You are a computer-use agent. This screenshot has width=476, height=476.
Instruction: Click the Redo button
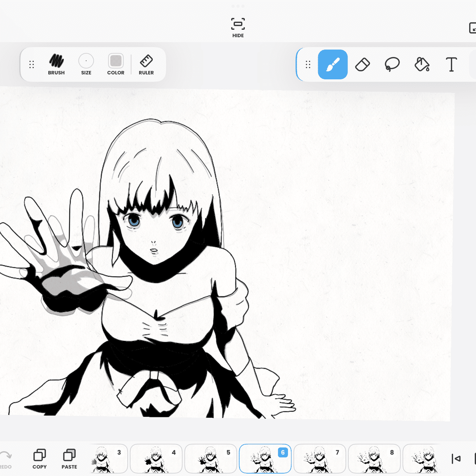pyautogui.click(x=6, y=459)
